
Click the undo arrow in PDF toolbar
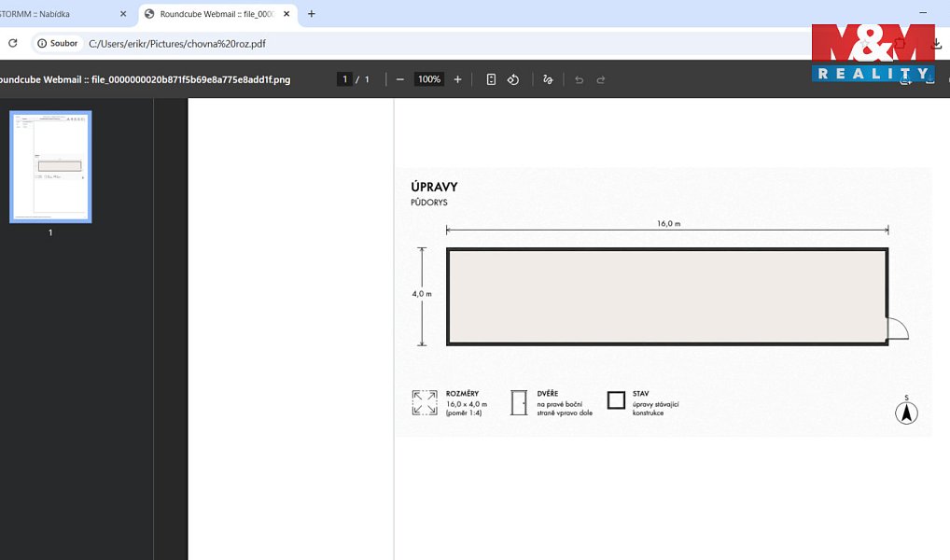pyautogui.click(x=579, y=79)
